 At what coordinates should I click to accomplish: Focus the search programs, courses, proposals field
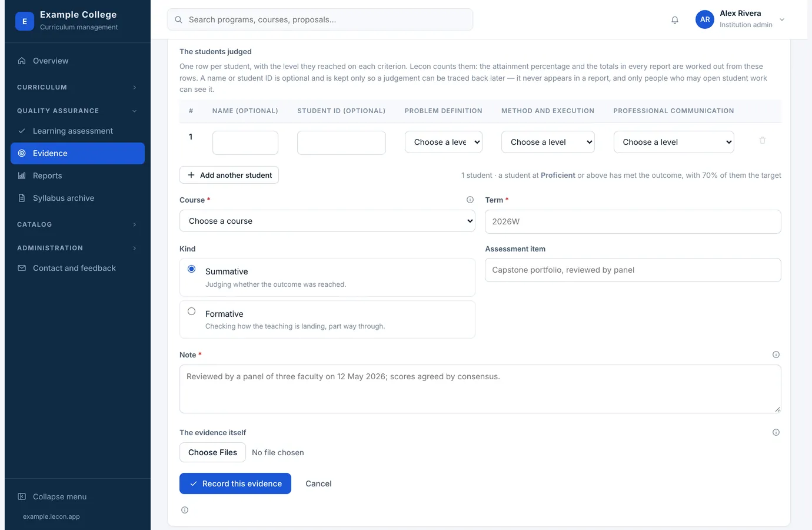[320, 19]
